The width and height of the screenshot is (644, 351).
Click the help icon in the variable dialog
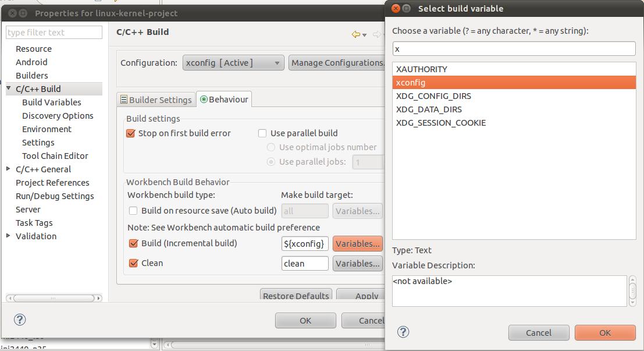click(x=403, y=332)
